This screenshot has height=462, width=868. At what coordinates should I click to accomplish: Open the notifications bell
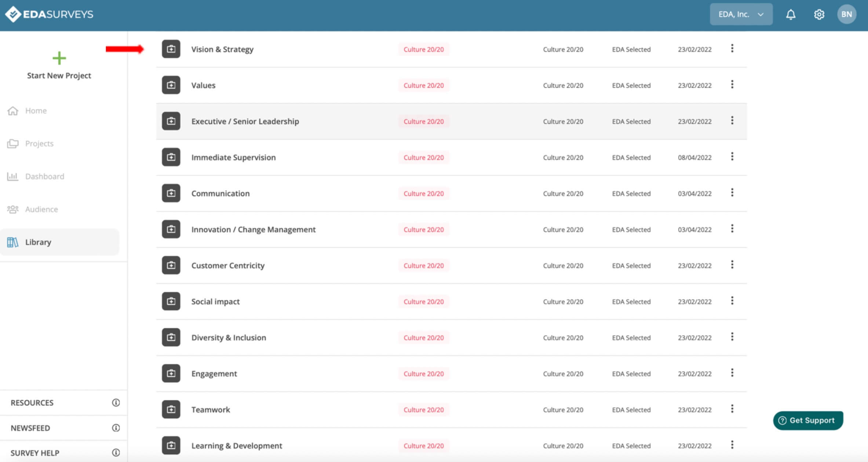click(x=791, y=14)
